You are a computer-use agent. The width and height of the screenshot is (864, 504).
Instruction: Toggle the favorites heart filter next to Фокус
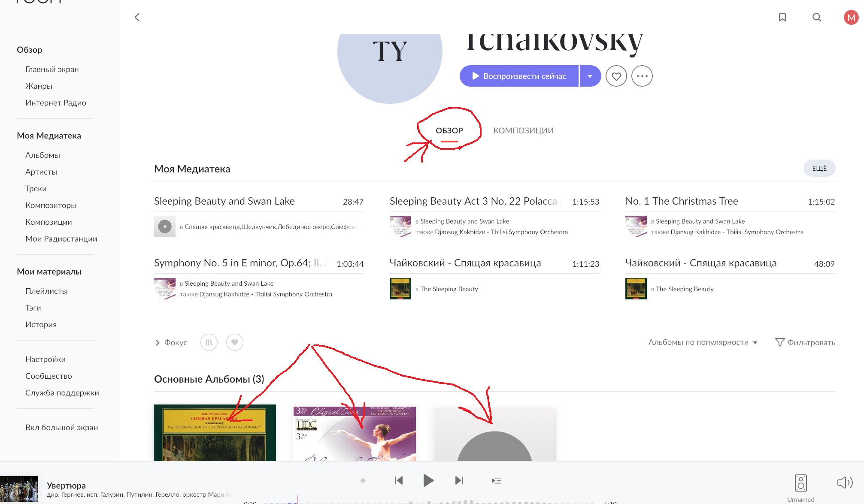(235, 342)
